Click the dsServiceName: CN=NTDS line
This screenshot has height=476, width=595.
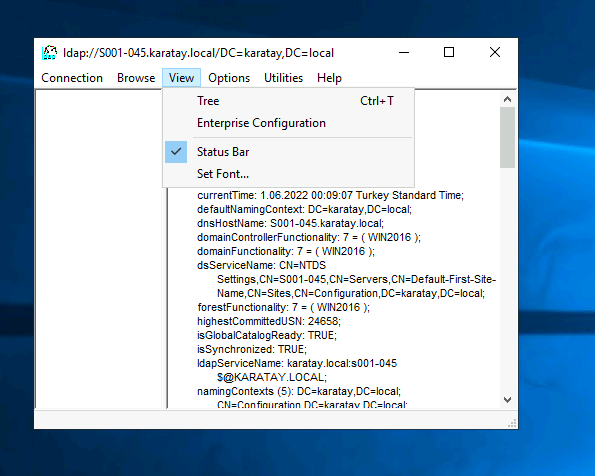(261, 265)
